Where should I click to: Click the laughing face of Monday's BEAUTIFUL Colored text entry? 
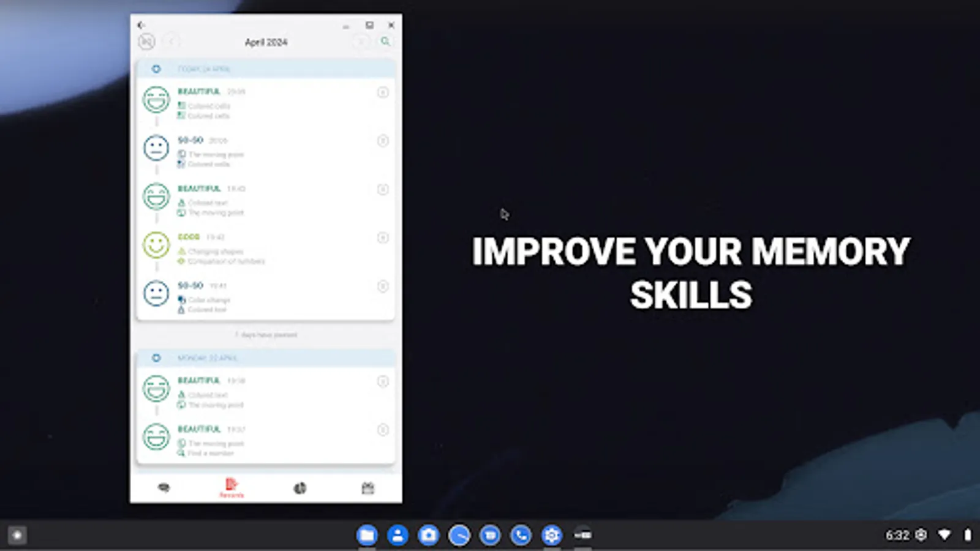(x=156, y=389)
